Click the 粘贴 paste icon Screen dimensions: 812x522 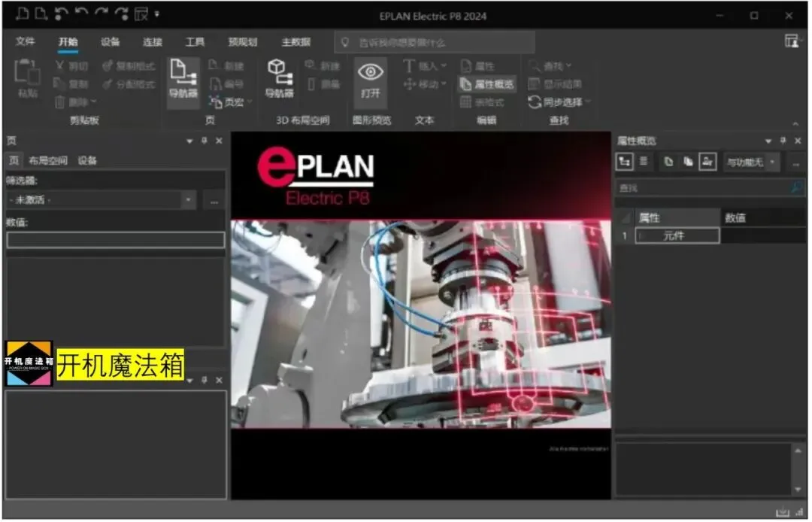coord(28,79)
